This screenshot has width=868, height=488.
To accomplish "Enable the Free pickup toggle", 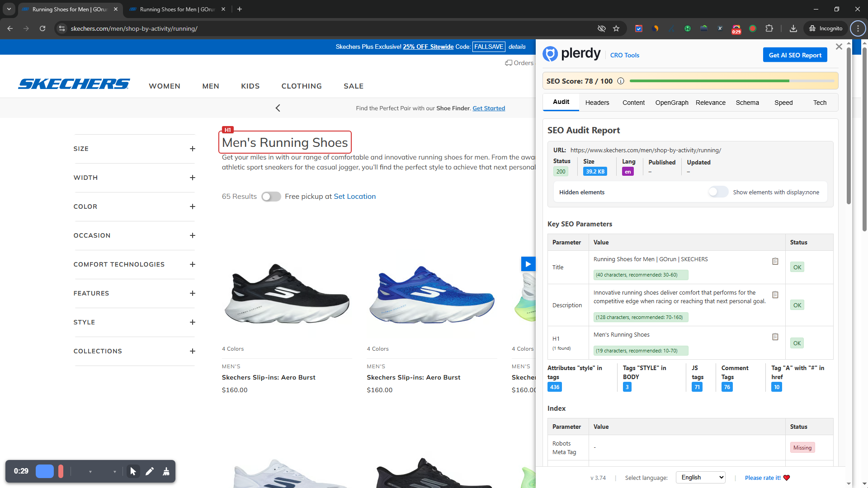I will click(x=271, y=197).
